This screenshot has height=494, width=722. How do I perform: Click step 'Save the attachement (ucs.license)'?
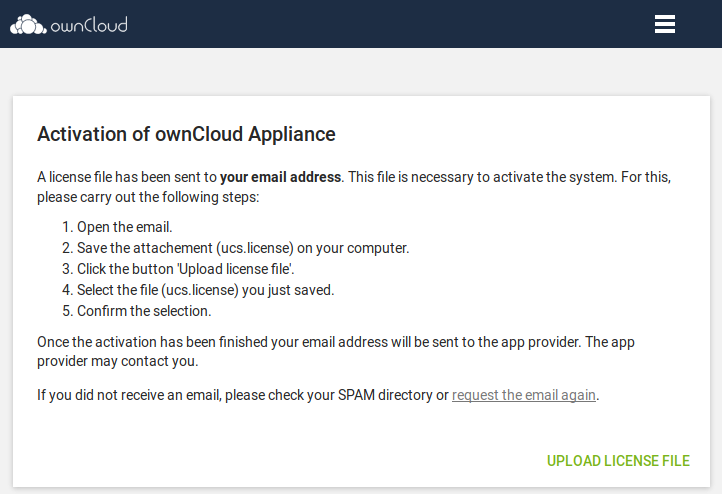243,248
